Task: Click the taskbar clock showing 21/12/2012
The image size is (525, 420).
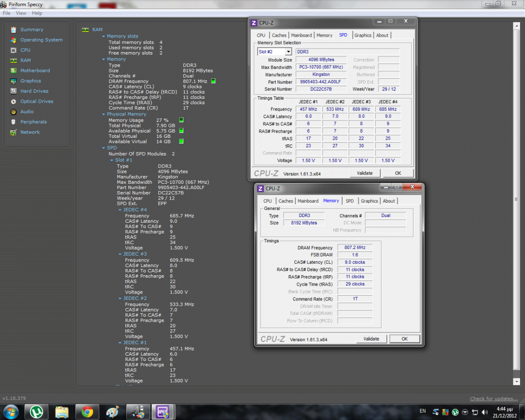Action: click(505, 412)
